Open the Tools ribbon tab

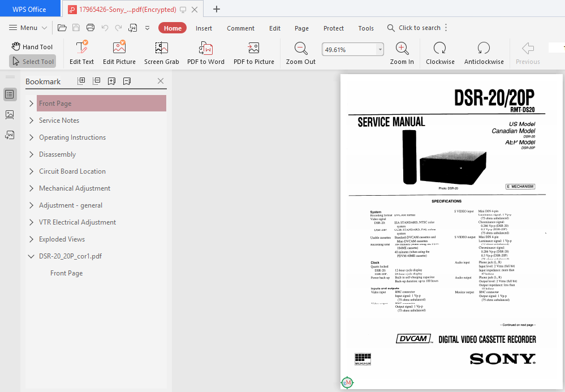point(366,28)
